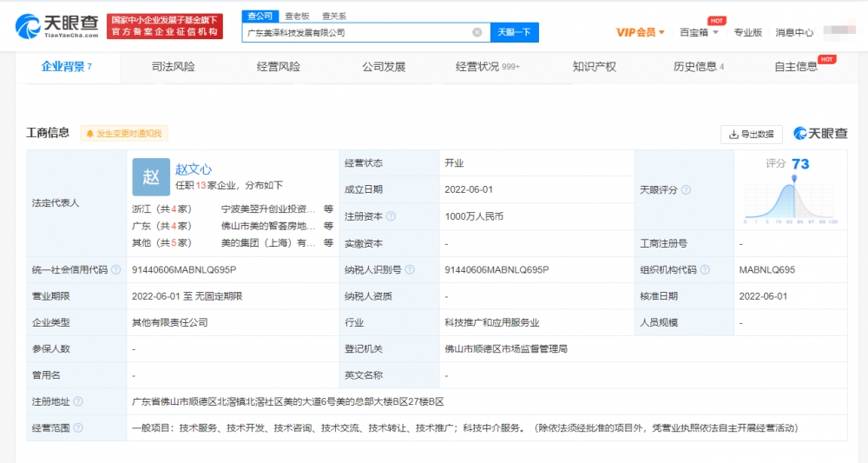Click the help icon beside 注册地址
The image size is (868, 463).
coord(78,401)
